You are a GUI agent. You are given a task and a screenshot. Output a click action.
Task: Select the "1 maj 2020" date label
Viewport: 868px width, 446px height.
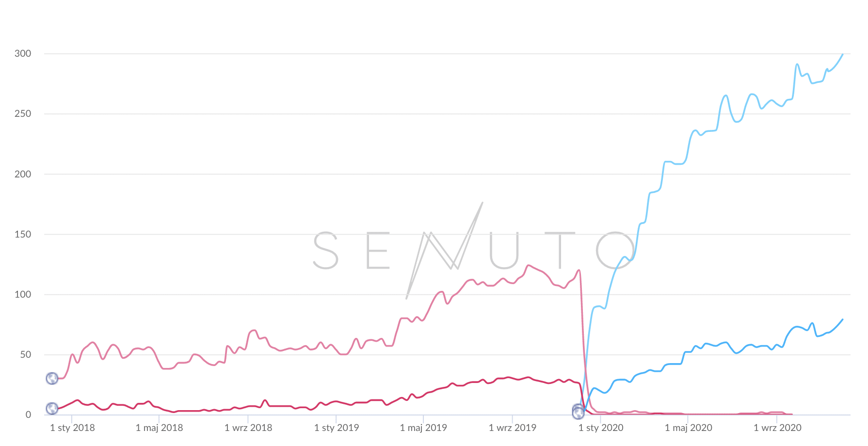[688, 428]
